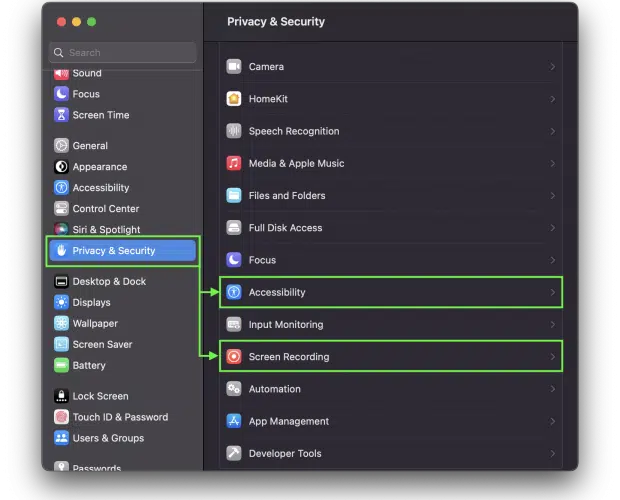Click the App Management icon
The width and height of the screenshot is (620, 500).
[x=234, y=421]
